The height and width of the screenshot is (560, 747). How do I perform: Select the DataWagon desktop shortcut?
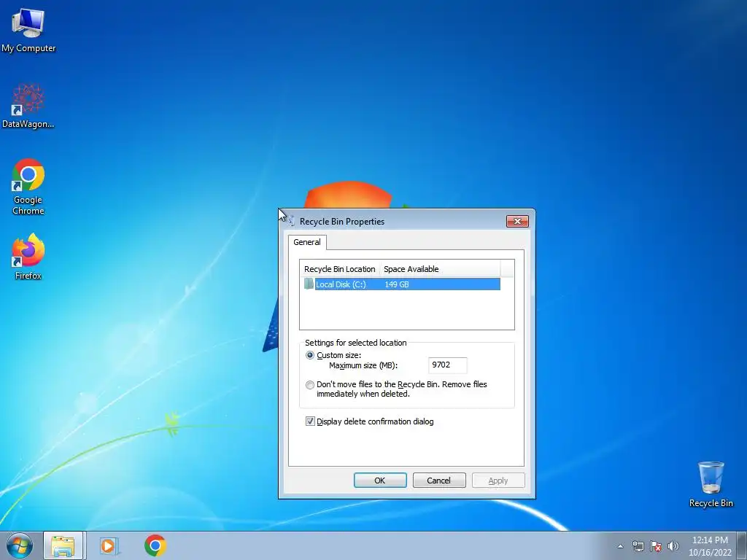click(x=28, y=106)
